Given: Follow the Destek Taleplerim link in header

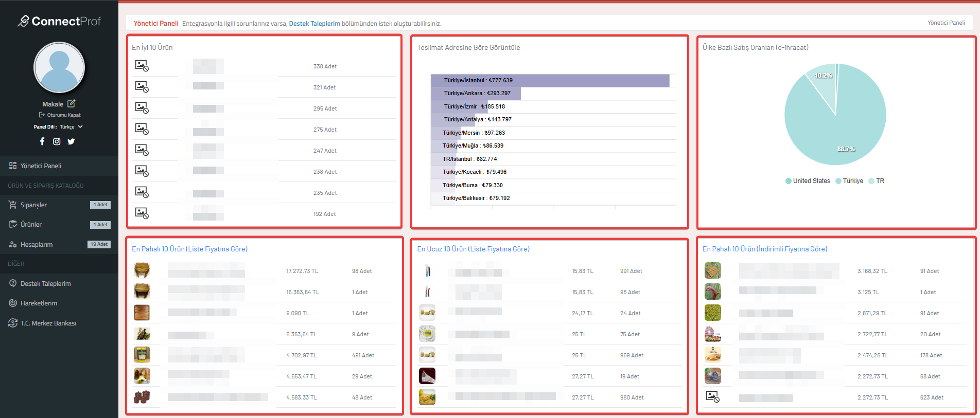Looking at the screenshot, I should click(314, 23).
